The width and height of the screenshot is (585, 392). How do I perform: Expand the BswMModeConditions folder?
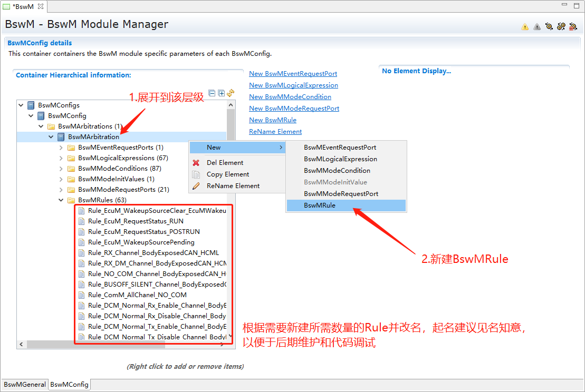61,169
